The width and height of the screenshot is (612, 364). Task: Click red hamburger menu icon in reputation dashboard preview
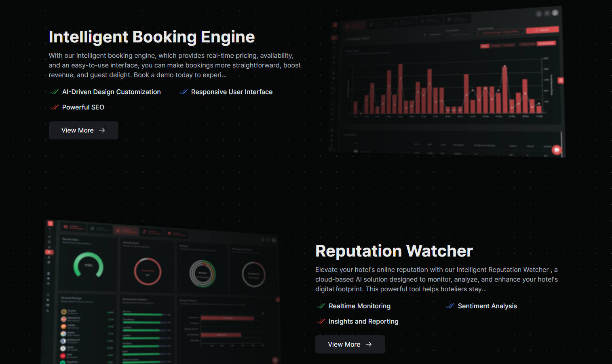pos(50,223)
